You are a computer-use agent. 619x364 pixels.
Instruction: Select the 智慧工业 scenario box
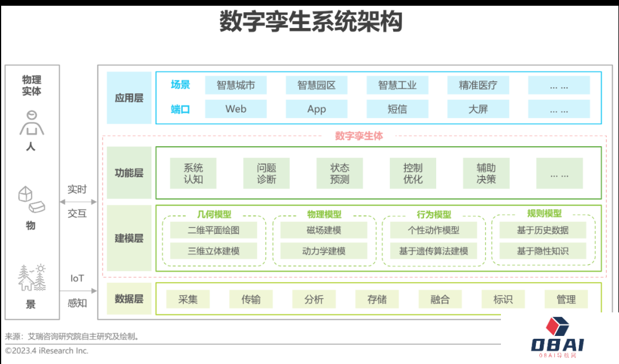pos(397,85)
